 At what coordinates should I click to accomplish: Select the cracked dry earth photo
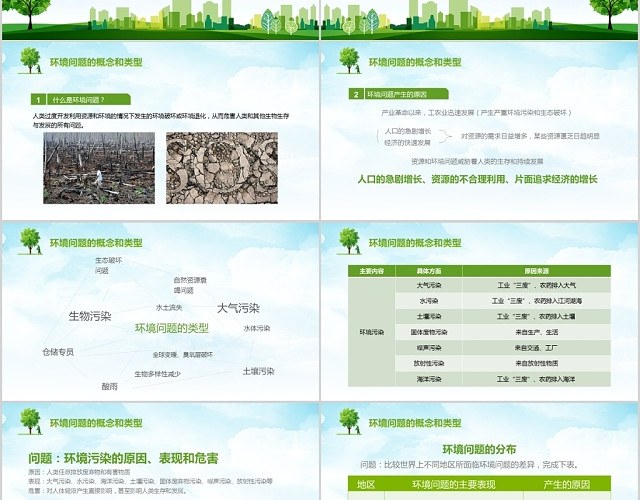coord(222,168)
